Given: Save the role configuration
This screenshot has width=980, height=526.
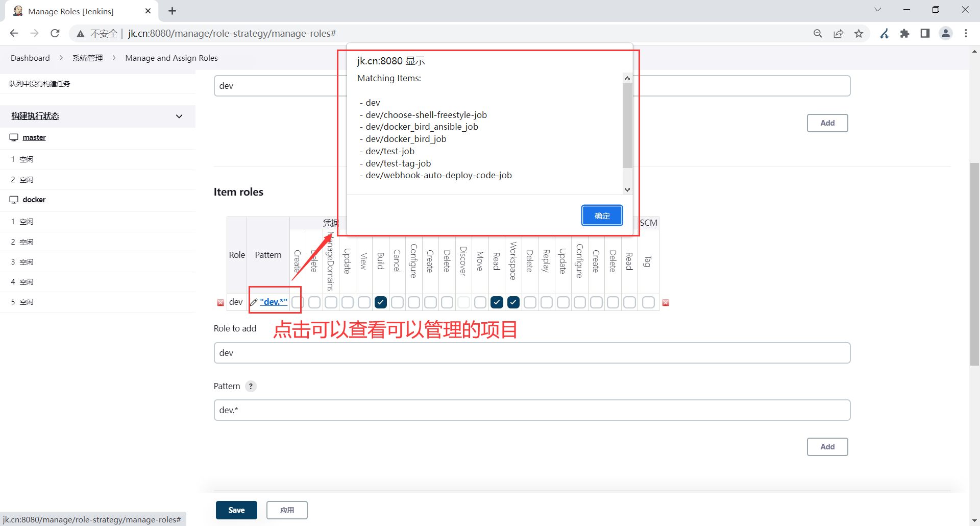Looking at the screenshot, I should [236, 510].
